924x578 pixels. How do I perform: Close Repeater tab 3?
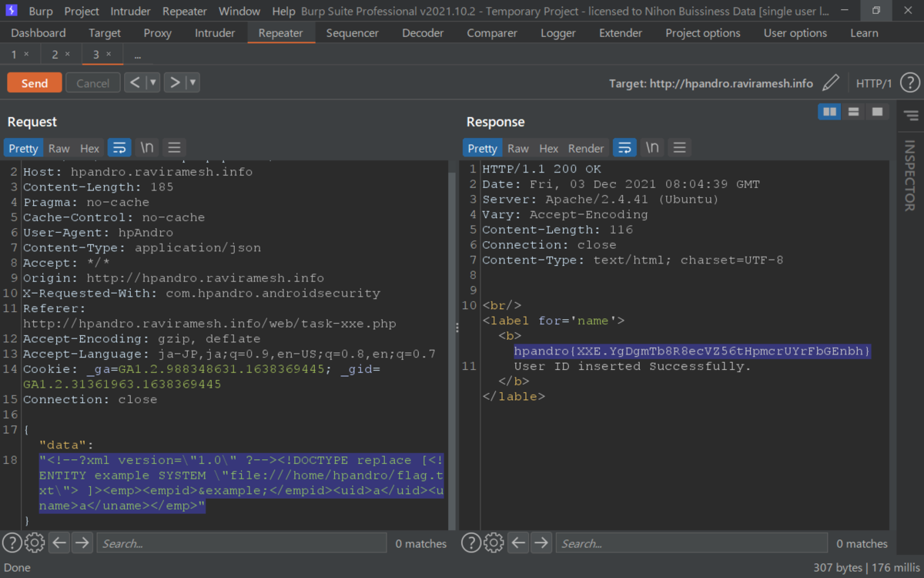click(109, 54)
